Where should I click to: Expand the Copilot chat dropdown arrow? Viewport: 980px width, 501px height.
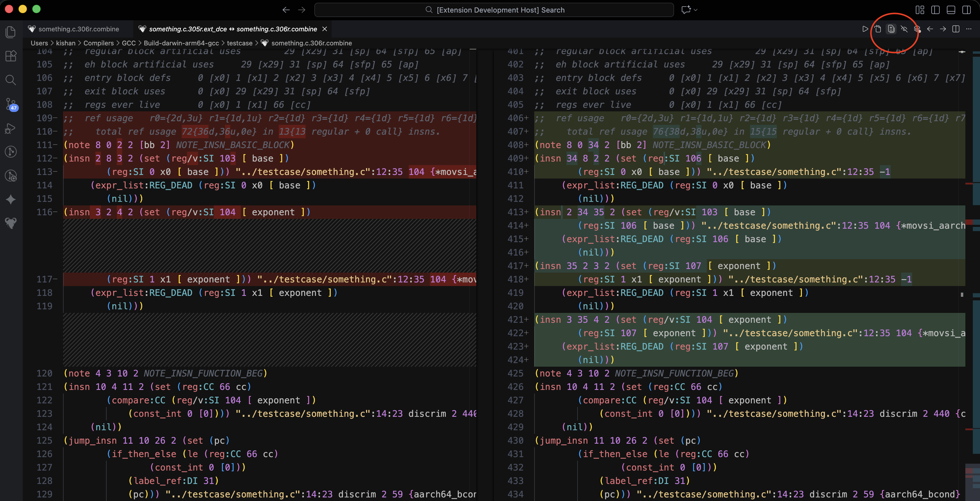coord(696,10)
